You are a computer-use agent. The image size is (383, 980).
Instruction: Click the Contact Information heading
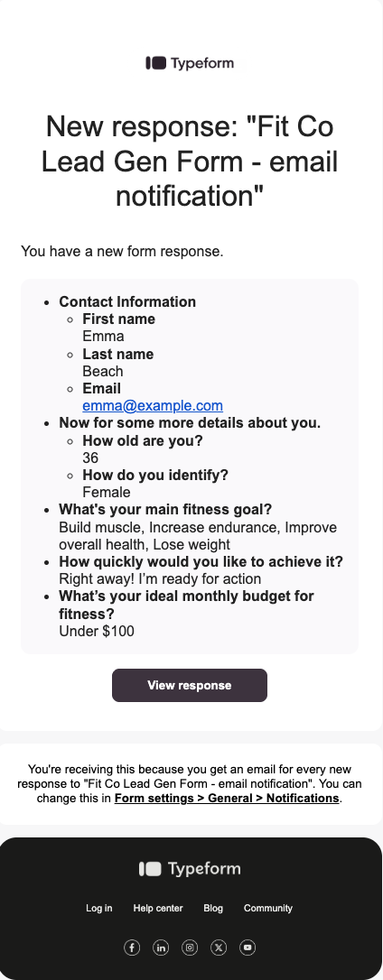(x=127, y=302)
